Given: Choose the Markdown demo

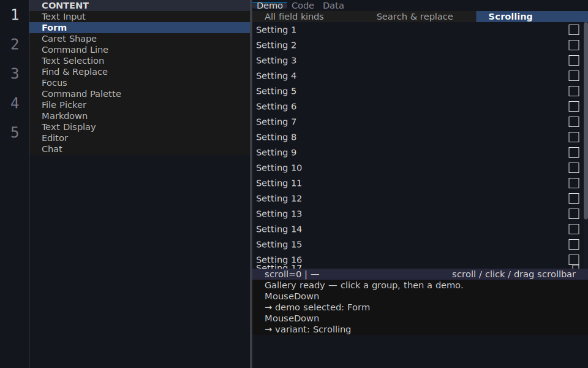Looking at the screenshot, I should point(140,116).
